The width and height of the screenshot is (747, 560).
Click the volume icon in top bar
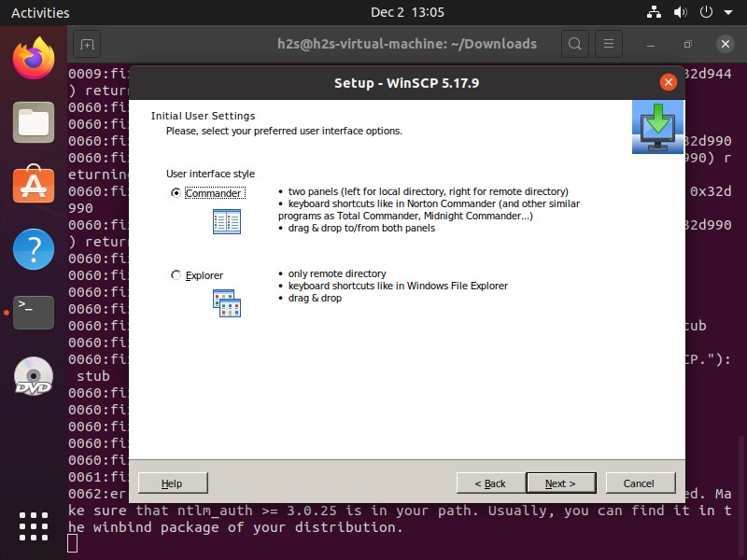[x=681, y=12]
